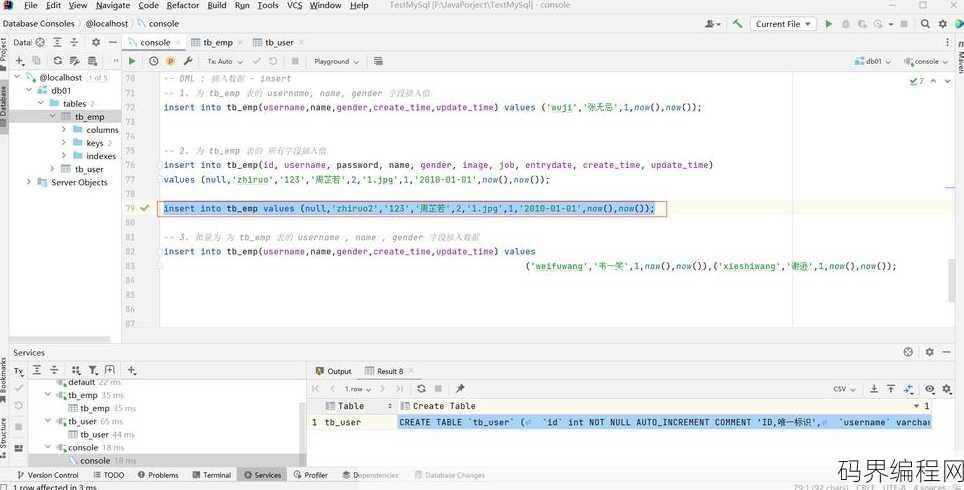Switch to the Output tab
The height and width of the screenshot is (490, 964).
coord(333,371)
